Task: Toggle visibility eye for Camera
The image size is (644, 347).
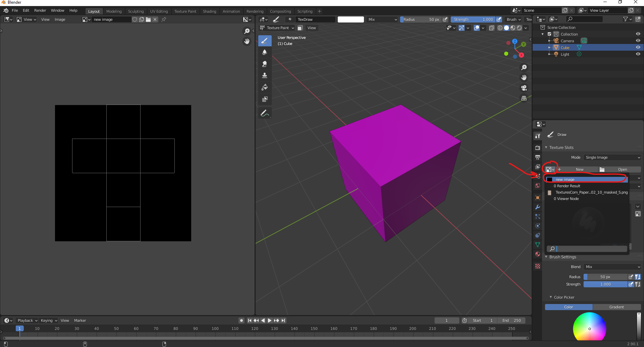Action: (638, 41)
